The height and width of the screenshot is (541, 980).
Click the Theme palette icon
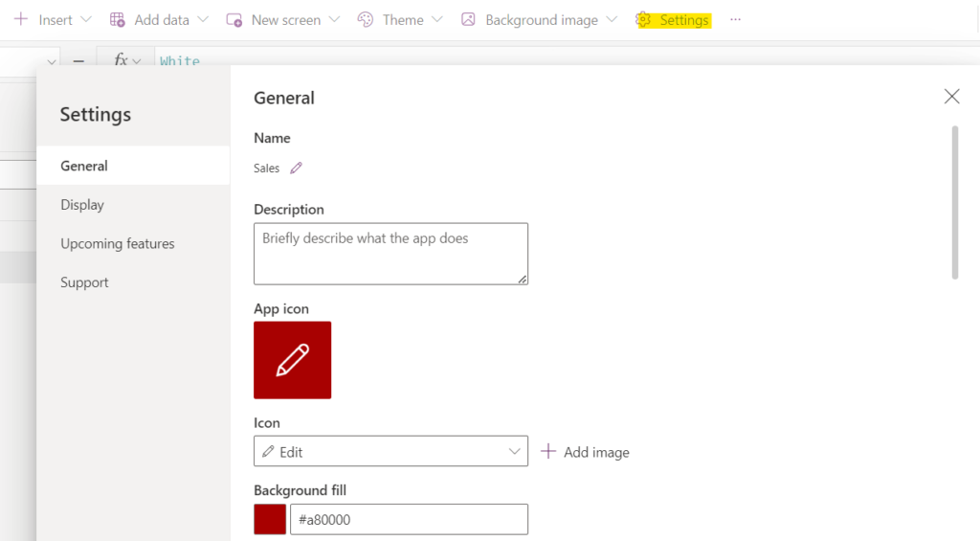coord(366,19)
